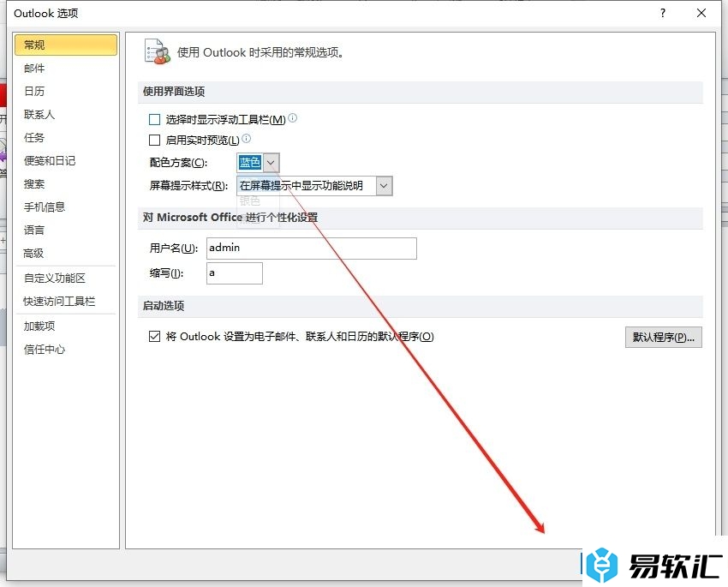Switch to the 日历 options category
Image resolution: width=728 pixels, height=587 pixels.
point(34,92)
